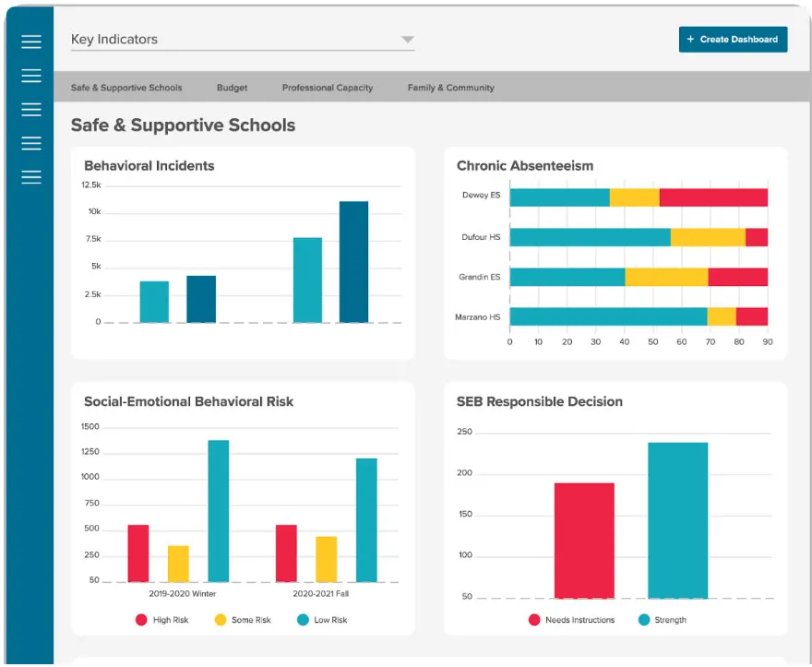This screenshot has width=812, height=667.
Task: Open Family & Community tab
Action: point(450,88)
